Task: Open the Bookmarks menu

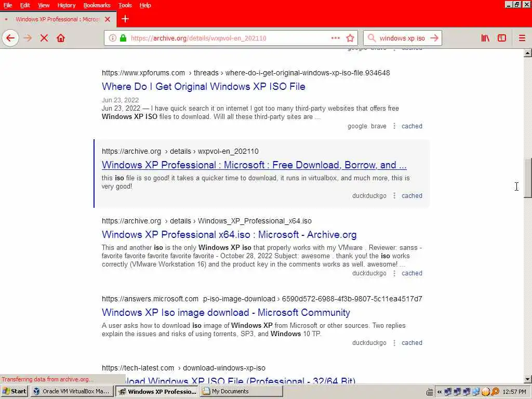Action: tap(97, 5)
